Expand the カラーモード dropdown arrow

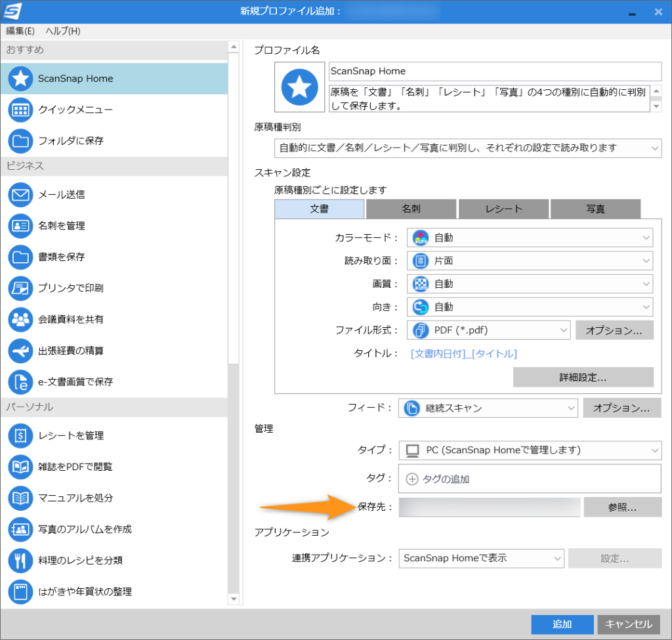(646, 238)
